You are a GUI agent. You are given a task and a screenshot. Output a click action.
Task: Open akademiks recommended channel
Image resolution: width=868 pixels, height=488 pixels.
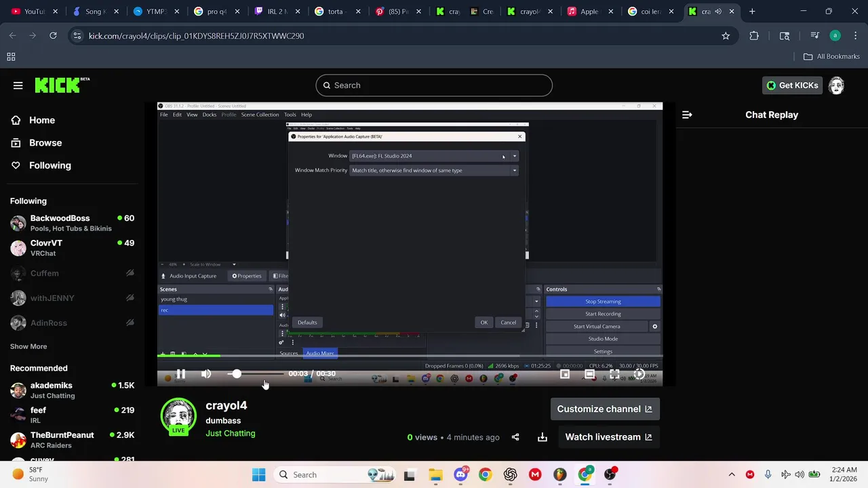[72, 390]
